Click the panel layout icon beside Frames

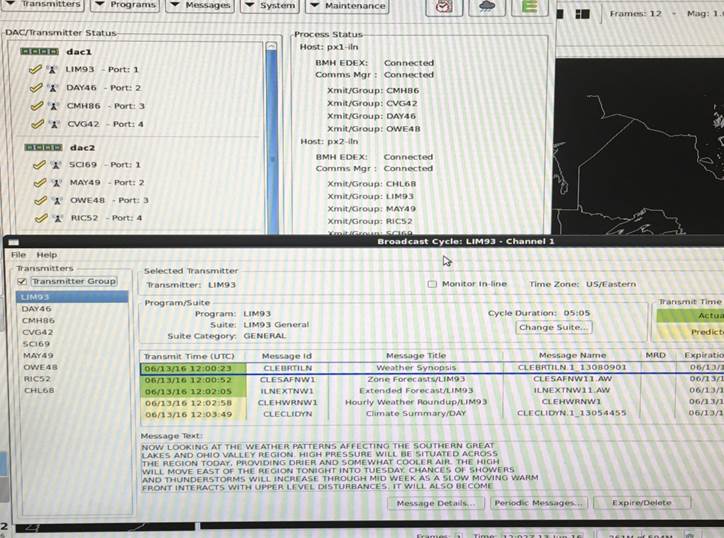582,14
